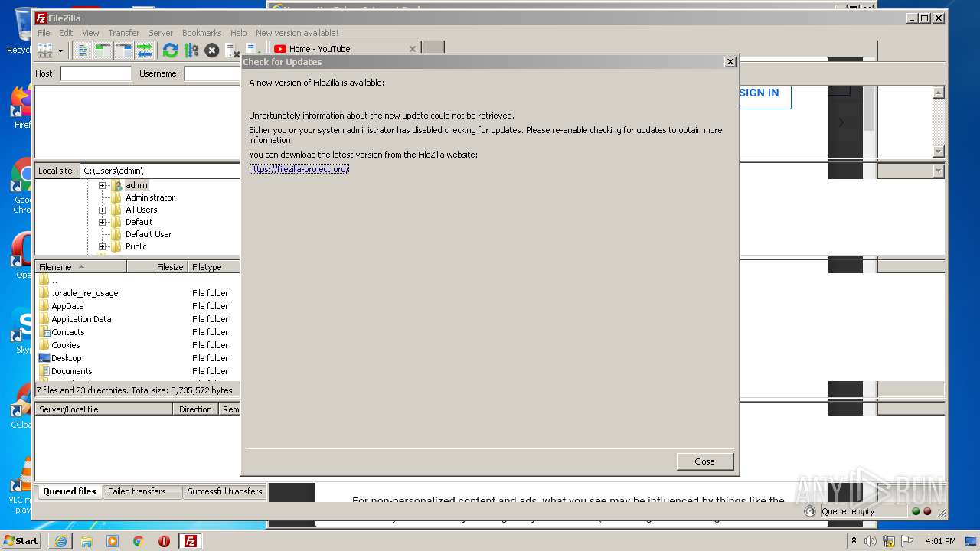Screen dimensions: 980x551
Task: Cancel the current operation icon
Action: click(x=212, y=51)
